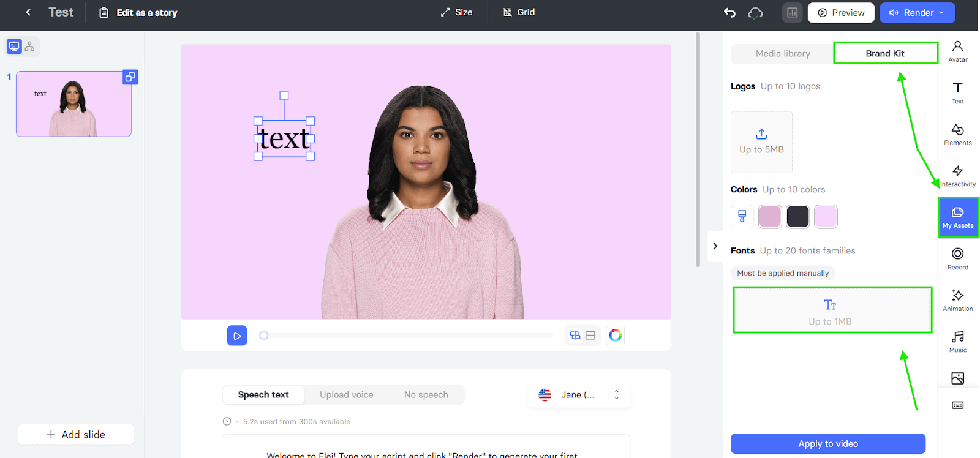Open the Jane voice selector
Screen dimensions: 980x458
[579, 395]
